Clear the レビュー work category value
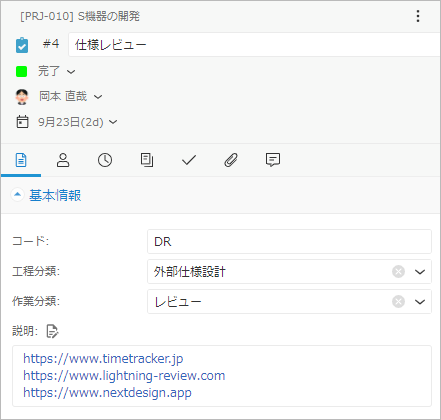The height and width of the screenshot is (420, 441). (398, 302)
